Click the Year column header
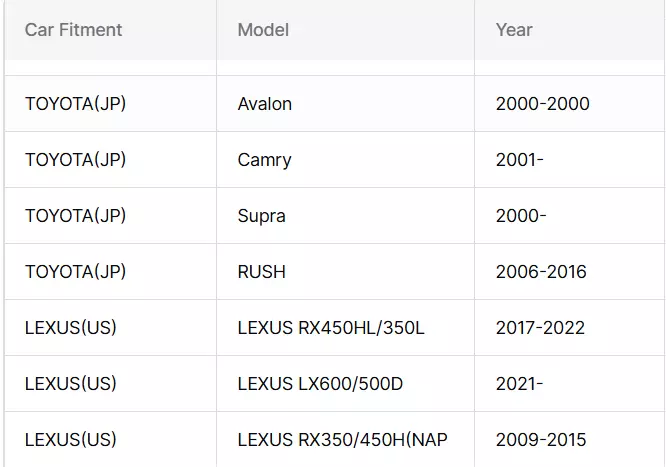The image size is (666, 467). 514,30
